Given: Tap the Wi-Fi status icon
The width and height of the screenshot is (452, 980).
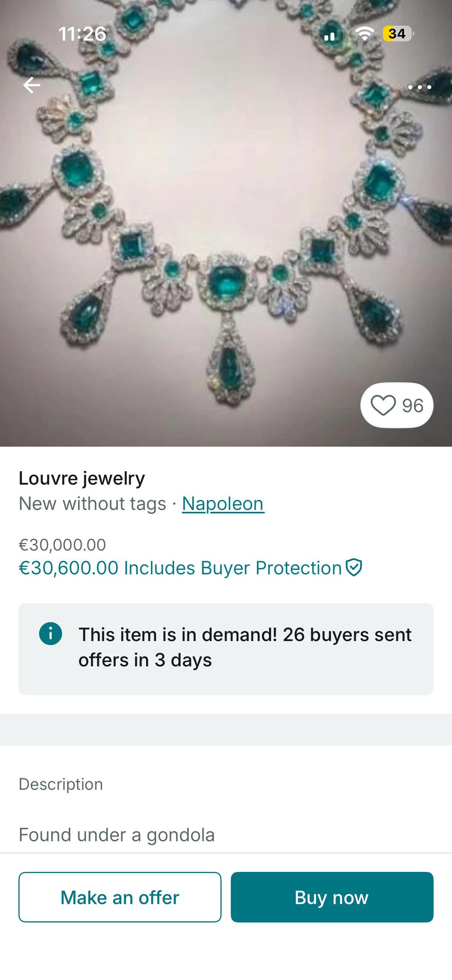Looking at the screenshot, I should coord(365,34).
